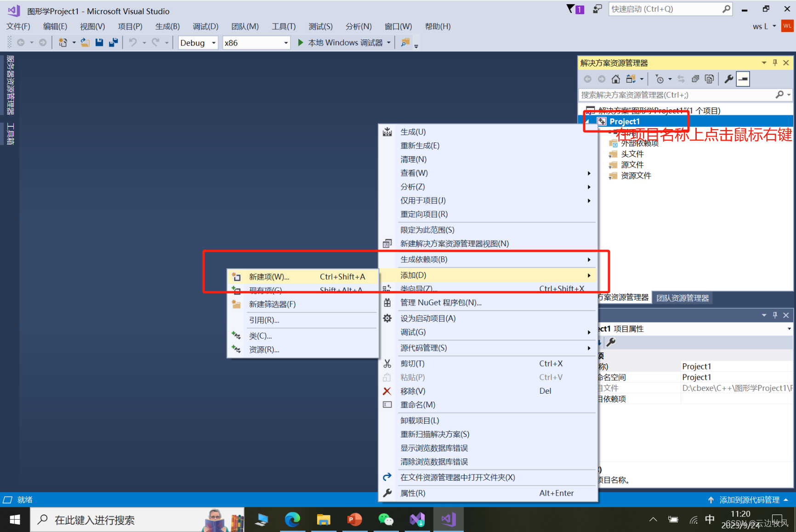Open dropdown arrow beside 本地 Windows 调试器
The height and width of the screenshot is (532, 796).
389,43
